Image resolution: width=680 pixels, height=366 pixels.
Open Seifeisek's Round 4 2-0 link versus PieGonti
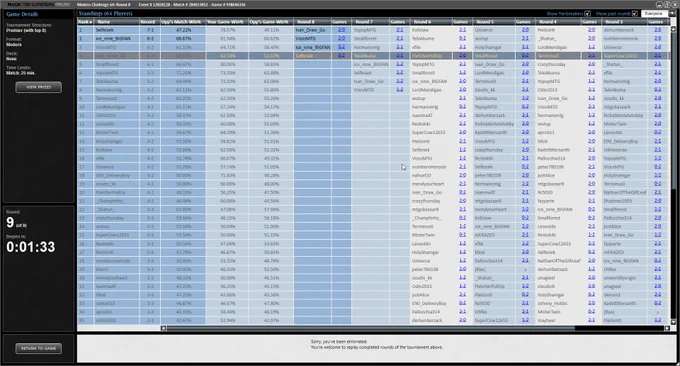pos(591,30)
